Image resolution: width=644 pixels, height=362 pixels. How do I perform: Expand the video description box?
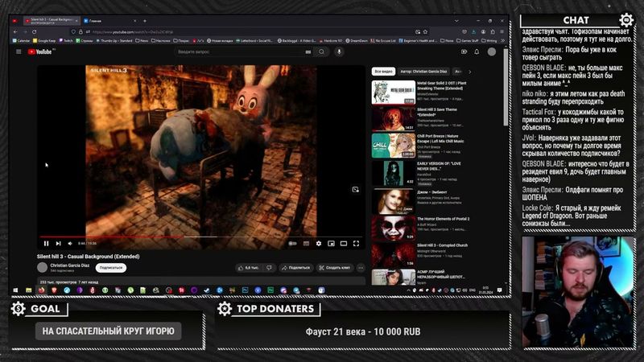[200, 282]
